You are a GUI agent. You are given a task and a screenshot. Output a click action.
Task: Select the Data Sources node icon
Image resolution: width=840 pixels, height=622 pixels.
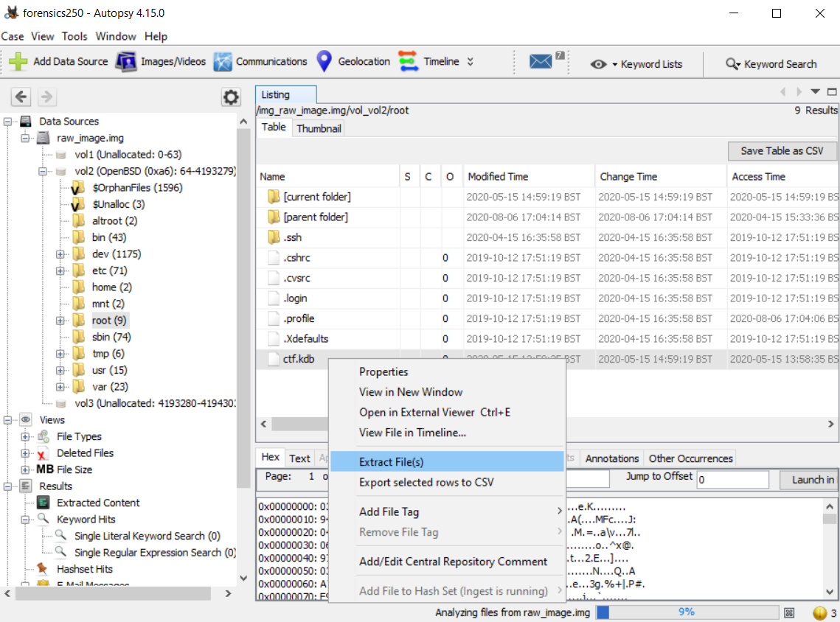[26, 121]
